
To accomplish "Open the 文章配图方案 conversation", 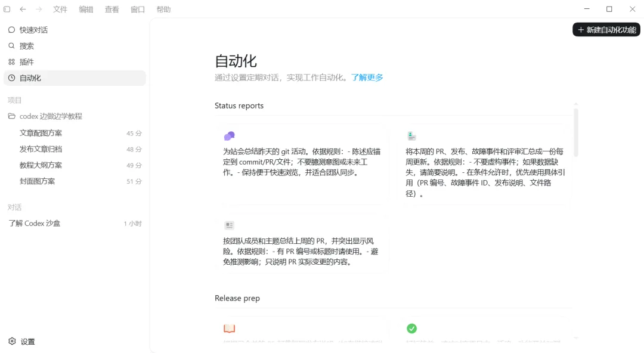I will (75, 133).
